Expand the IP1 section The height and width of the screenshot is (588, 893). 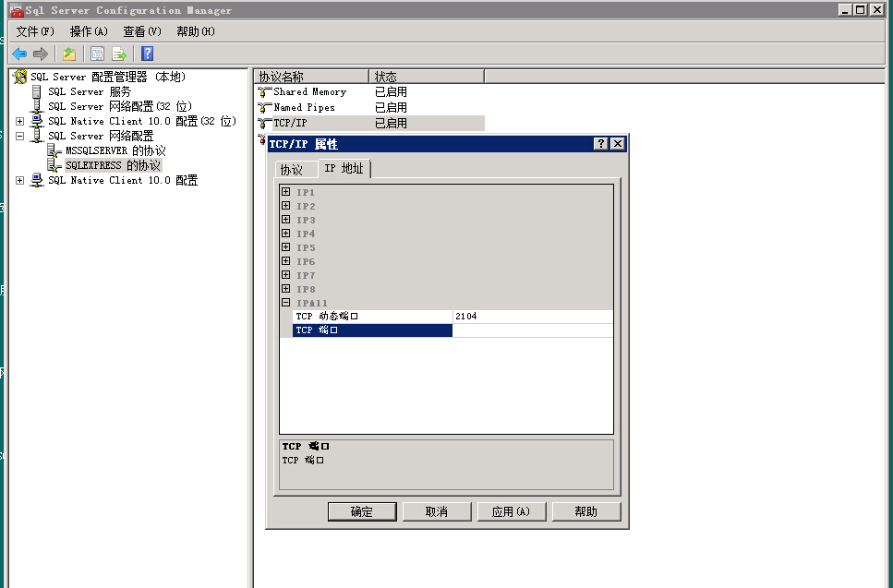286,192
